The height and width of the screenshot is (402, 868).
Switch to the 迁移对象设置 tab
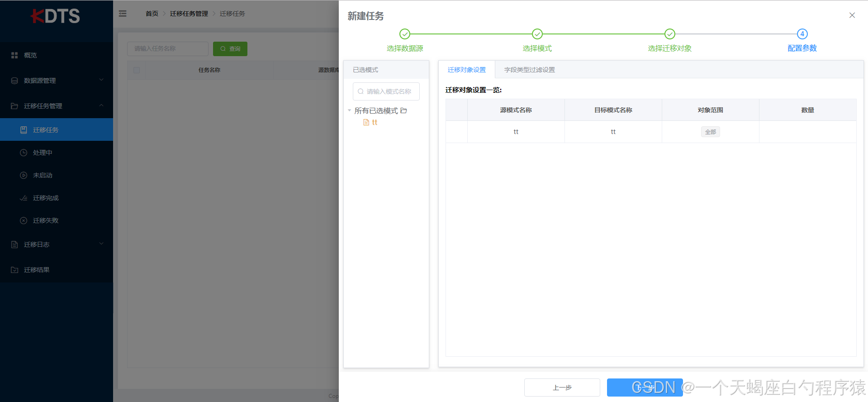[467, 70]
